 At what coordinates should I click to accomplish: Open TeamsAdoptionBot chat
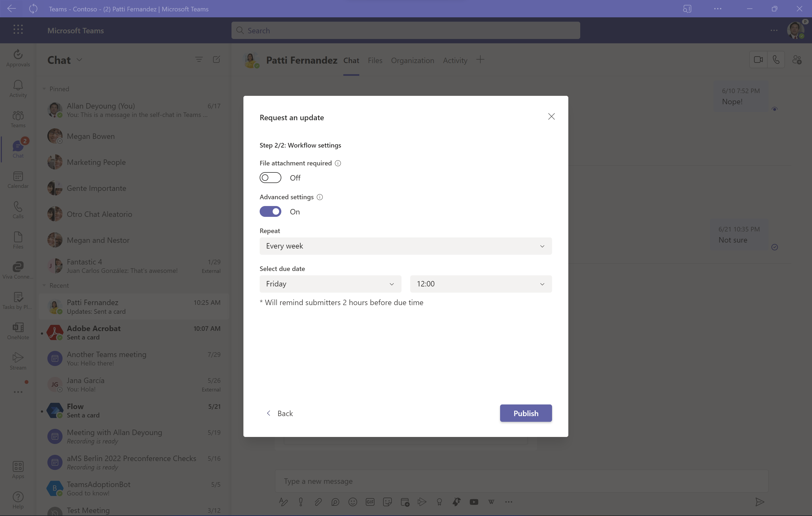click(x=134, y=488)
